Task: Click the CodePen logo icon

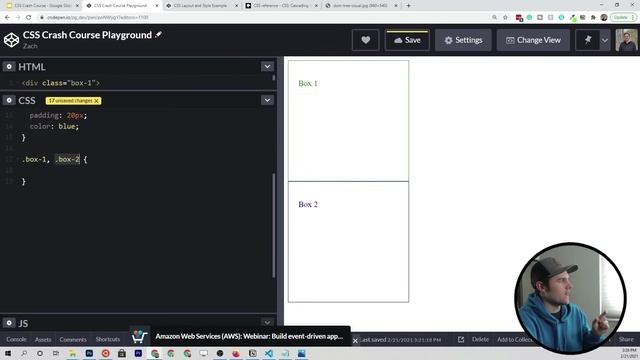Action: tap(11, 40)
